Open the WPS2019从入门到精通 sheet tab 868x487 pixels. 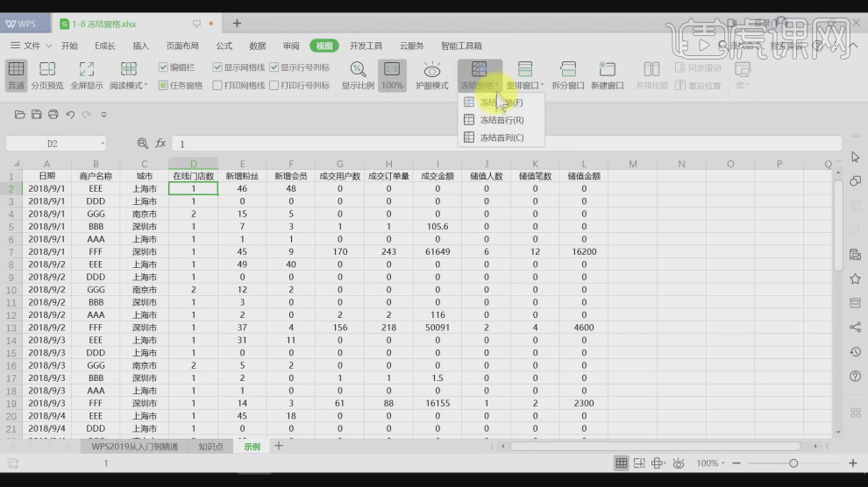point(134,446)
